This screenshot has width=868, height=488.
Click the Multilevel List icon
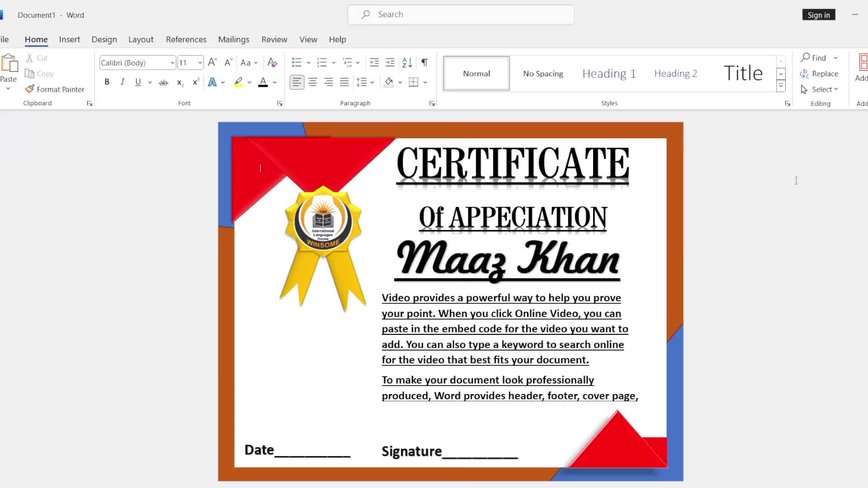(347, 62)
